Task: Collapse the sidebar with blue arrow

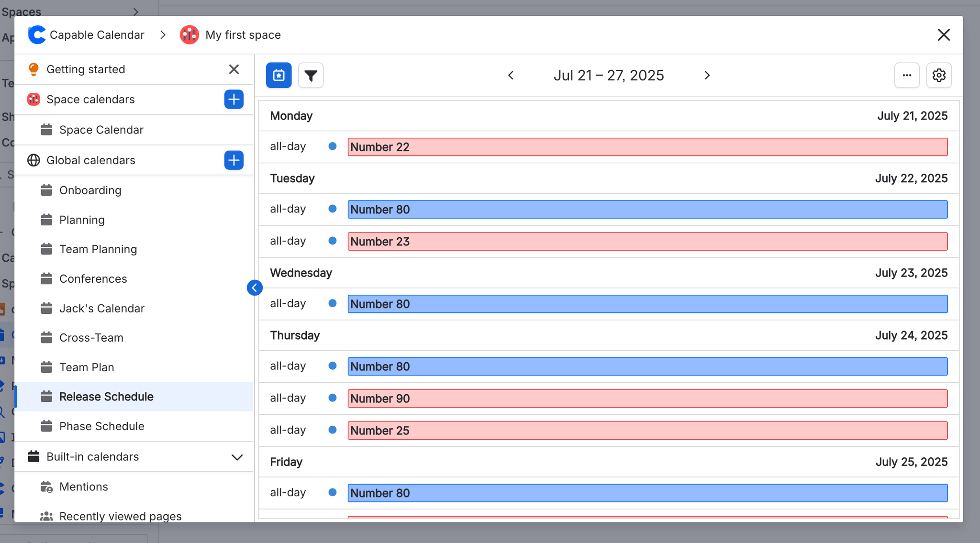Action: click(x=255, y=288)
